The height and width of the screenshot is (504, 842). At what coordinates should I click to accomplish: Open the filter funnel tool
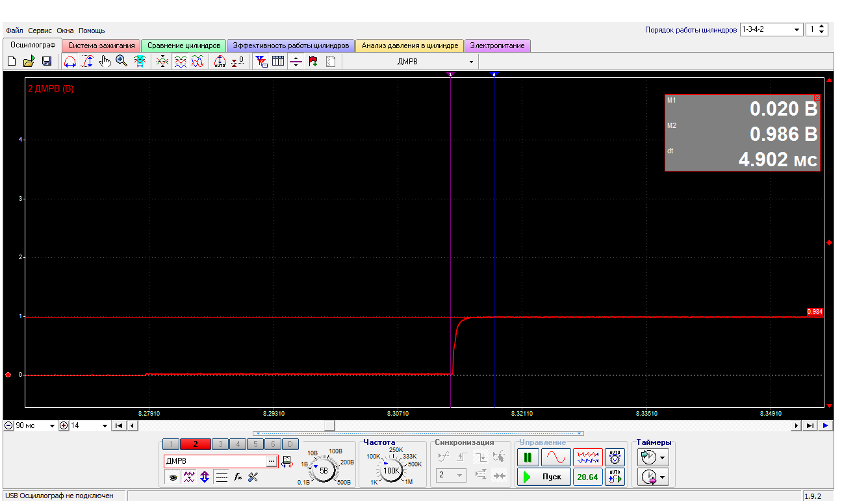pos(261,61)
